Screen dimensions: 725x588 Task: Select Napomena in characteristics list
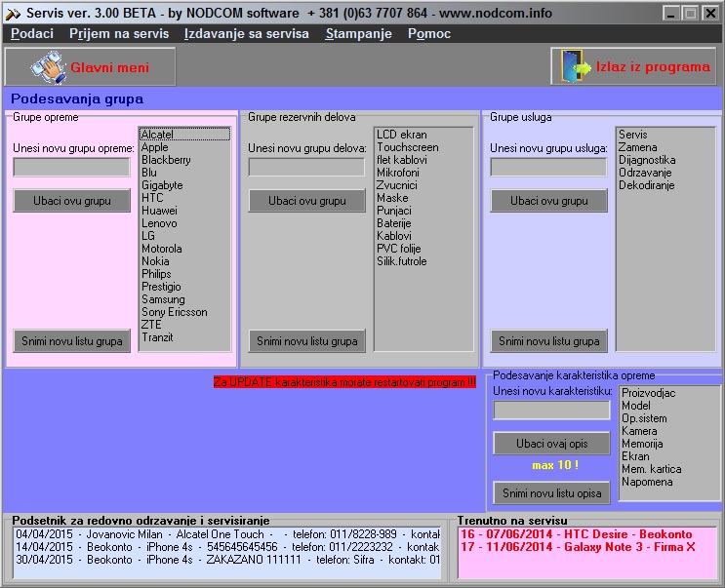[669, 482]
